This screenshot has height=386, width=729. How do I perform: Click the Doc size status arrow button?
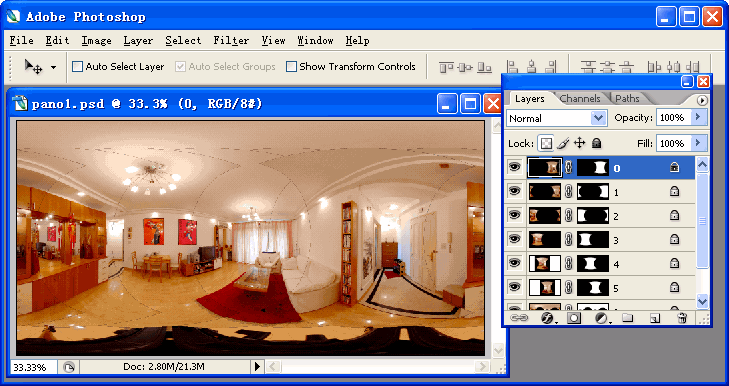click(258, 367)
